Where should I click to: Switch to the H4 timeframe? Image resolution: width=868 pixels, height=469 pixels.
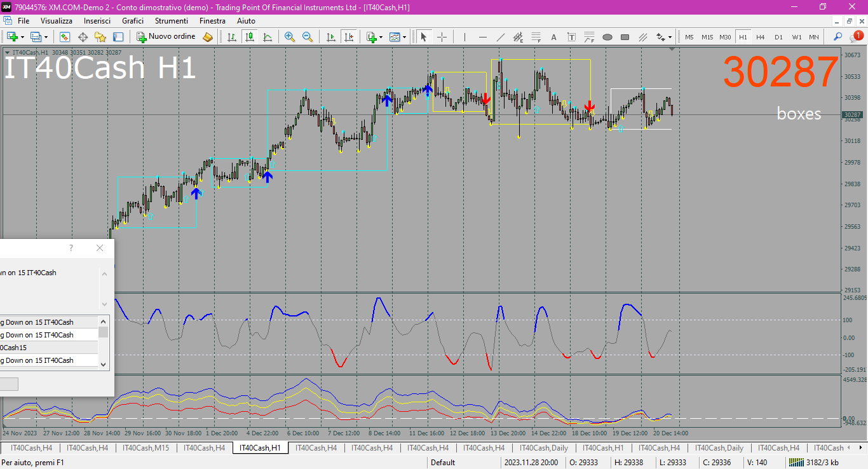pyautogui.click(x=761, y=37)
